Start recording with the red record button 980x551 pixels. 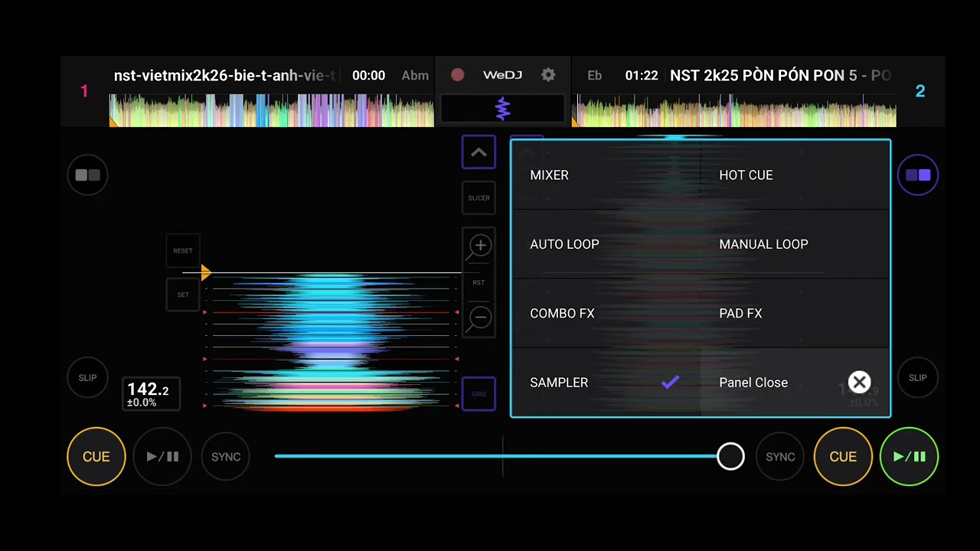[x=458, y=75]
